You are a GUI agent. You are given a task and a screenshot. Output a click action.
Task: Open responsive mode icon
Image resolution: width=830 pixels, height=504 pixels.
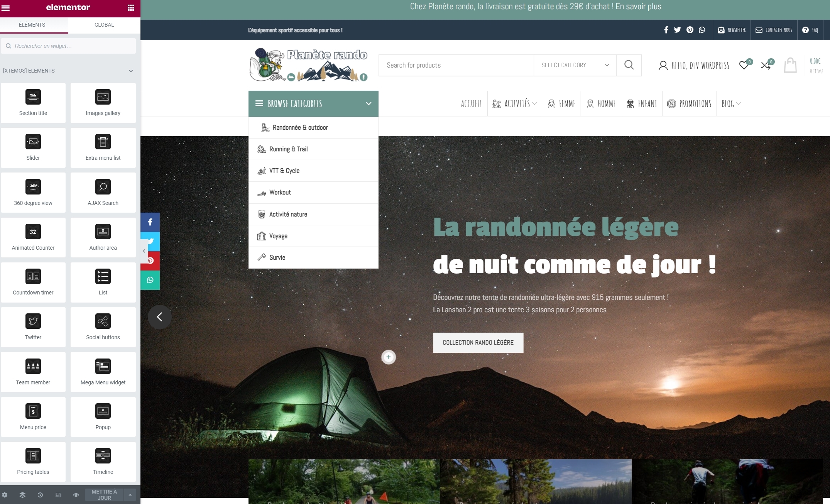58,495
